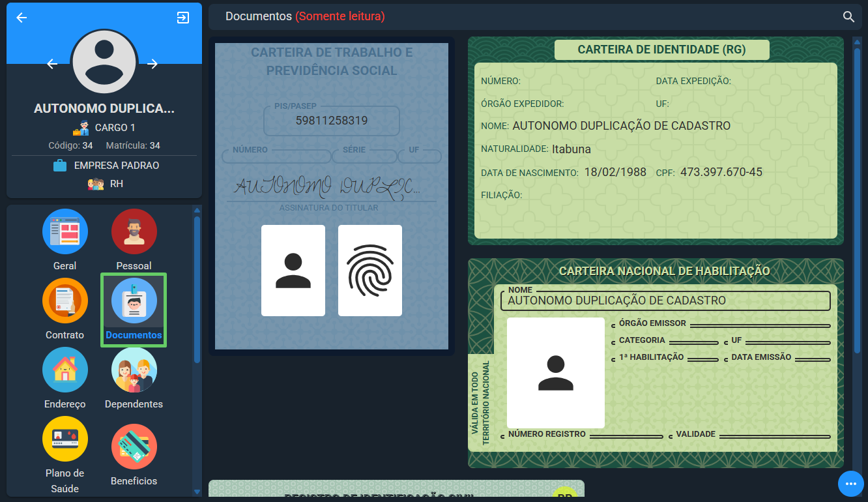Select the Documentos section
The height and width of the screenshot is (502, 868).
(134, 310)
